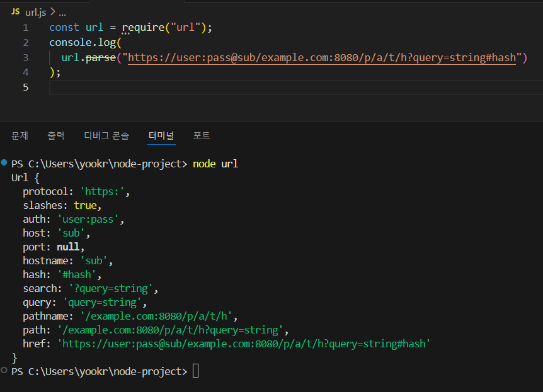Focus the terminal prompt cursor
The image size is (543, 392).
(196, 371)
